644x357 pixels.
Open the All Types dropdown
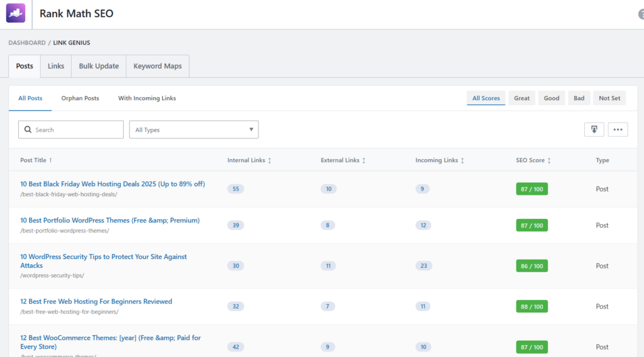tap(194, 129)
